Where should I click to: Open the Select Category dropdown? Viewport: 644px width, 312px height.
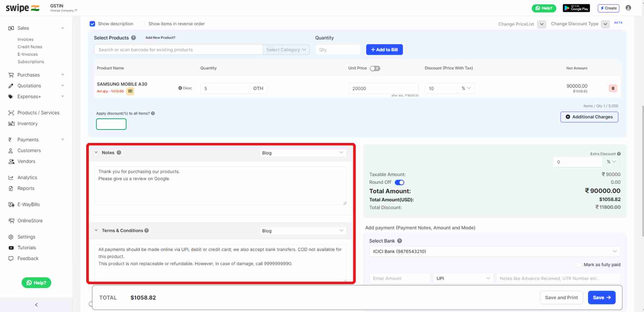(286, 50)
